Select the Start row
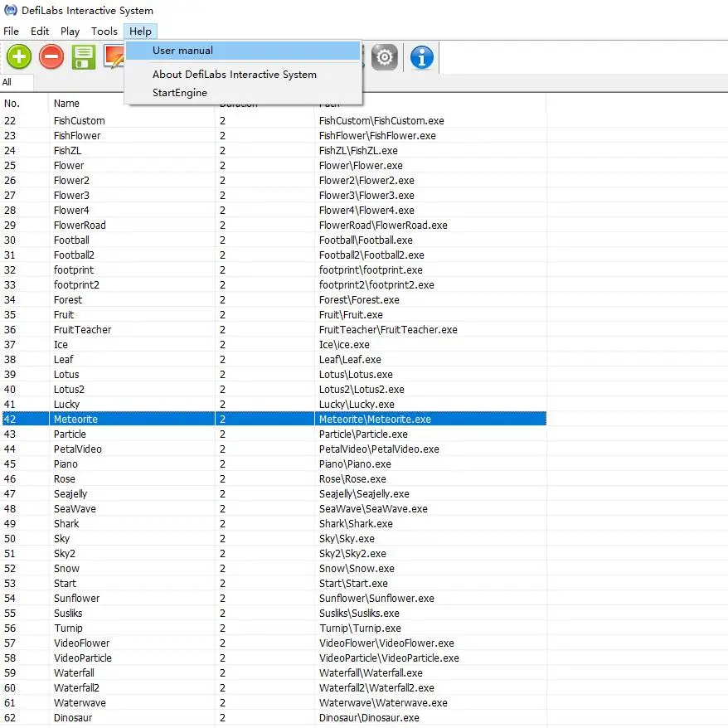This screenshot has height=728, width=728. pyautogui.click(x=274, y=583)
